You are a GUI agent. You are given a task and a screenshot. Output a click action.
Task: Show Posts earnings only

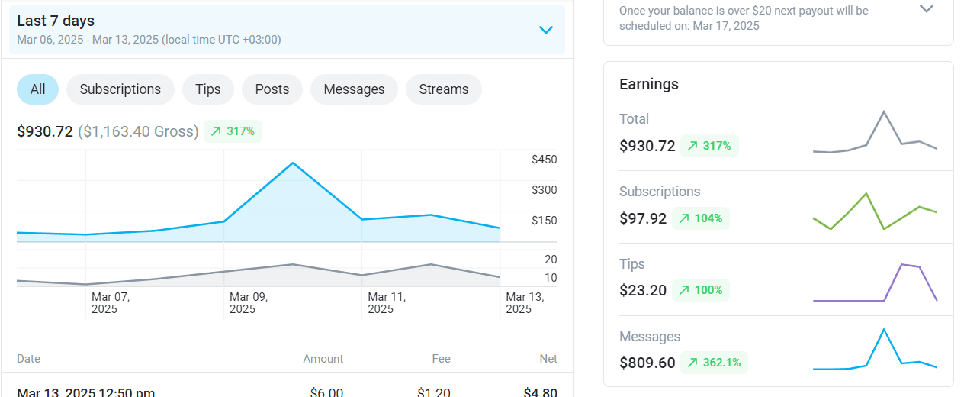[x=272, y=89]
